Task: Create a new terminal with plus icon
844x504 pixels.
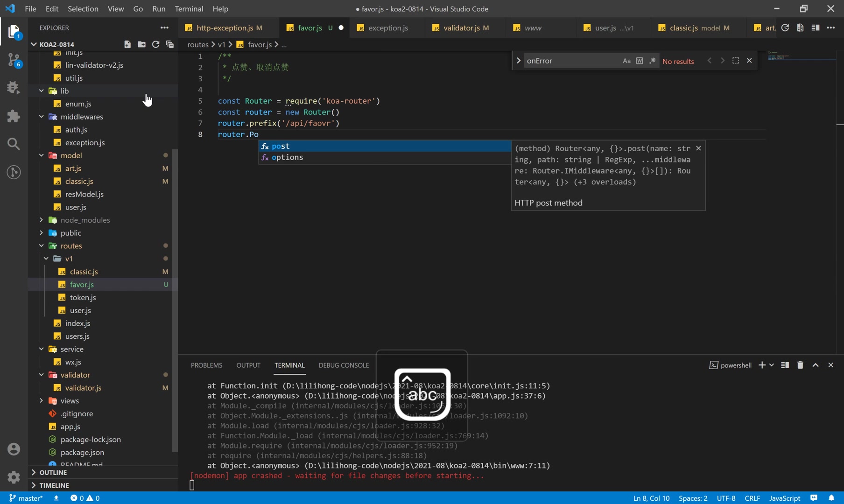Action: [762, 365]
